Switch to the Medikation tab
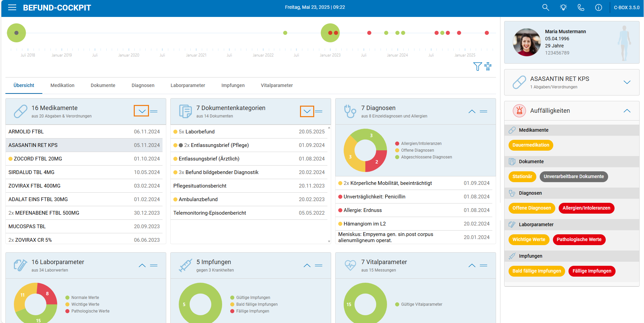This screenshot has height=323, width=644. (x=62, y=85)
